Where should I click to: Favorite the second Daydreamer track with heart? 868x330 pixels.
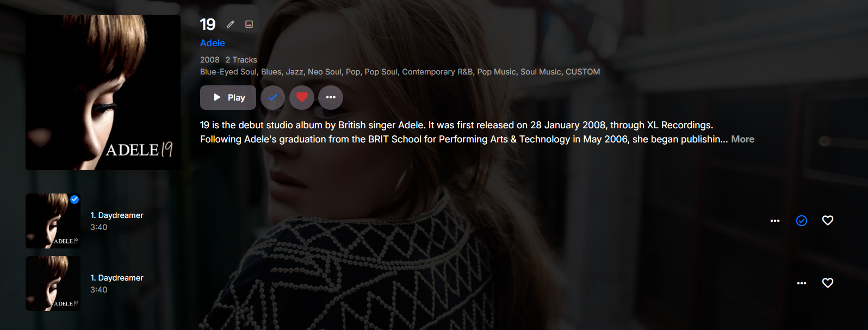point(828,283)
